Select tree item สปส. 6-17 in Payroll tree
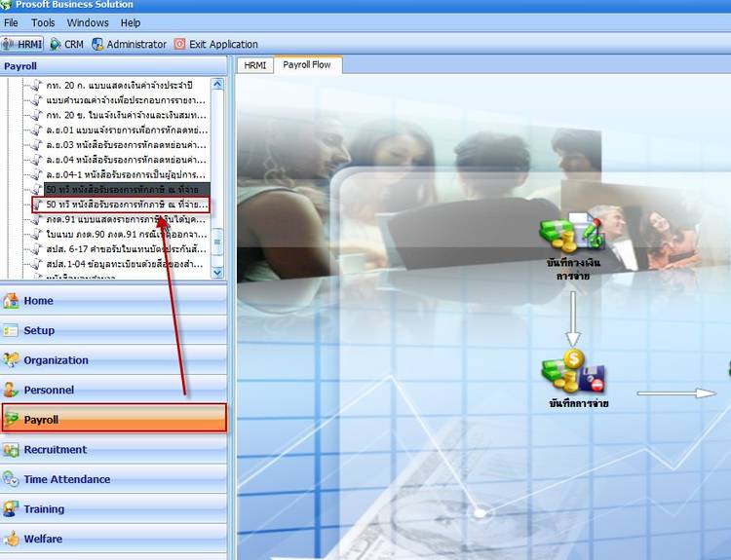The width and height of the screenshot is (731, 560). point(125,249)
